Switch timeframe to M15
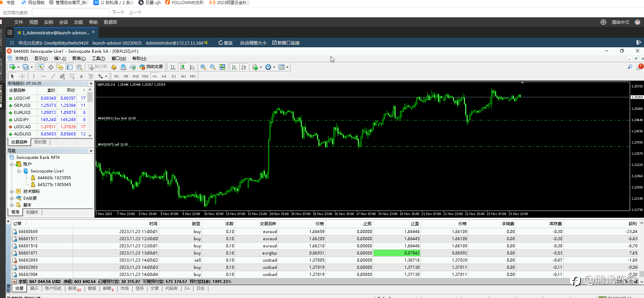Viewport: 644px width, 298px height. point(136,76)
